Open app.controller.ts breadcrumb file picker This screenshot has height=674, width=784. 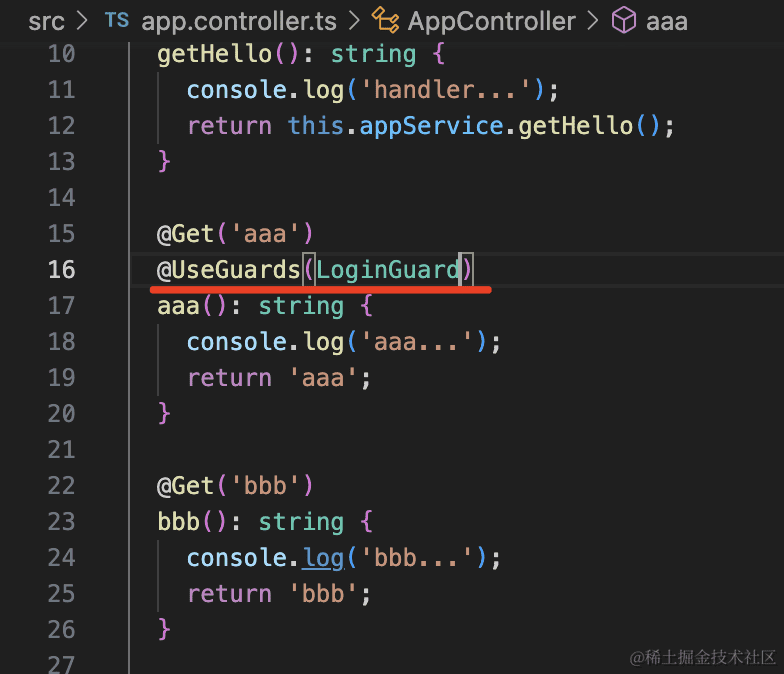[238, 21]
